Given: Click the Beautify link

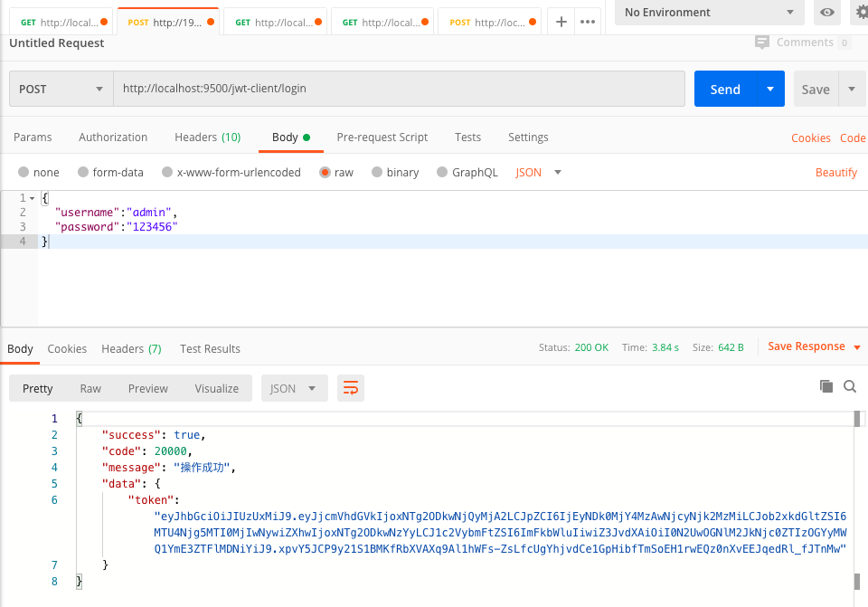Looking at the screenshot, I should 835,172.
